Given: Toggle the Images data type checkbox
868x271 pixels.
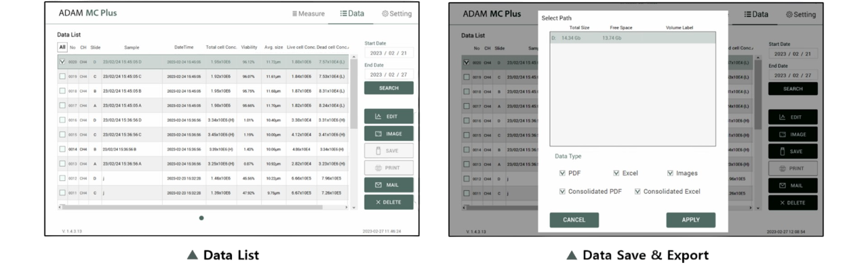Looking at the screenshot, I should (x=670, y=173).
